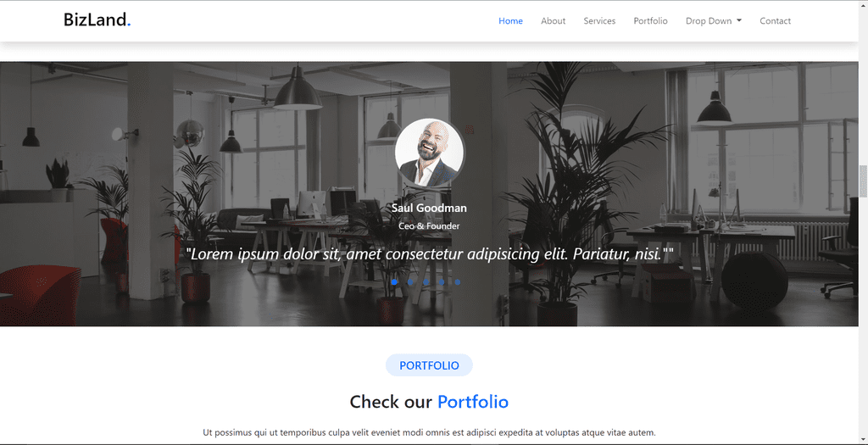The image size is (868, 445).
Task: Go to Contact in navigation
Action: [x=775, y=21]
